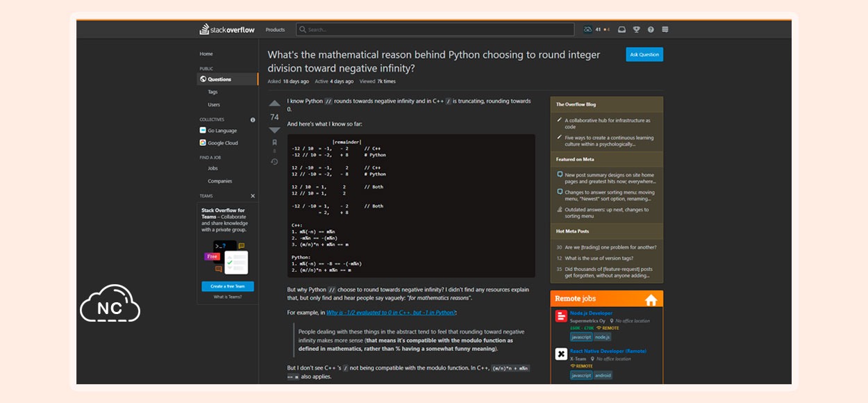
Task: Click the 'Hot Meta Posts' heading
Action: (x=572, y=231)
